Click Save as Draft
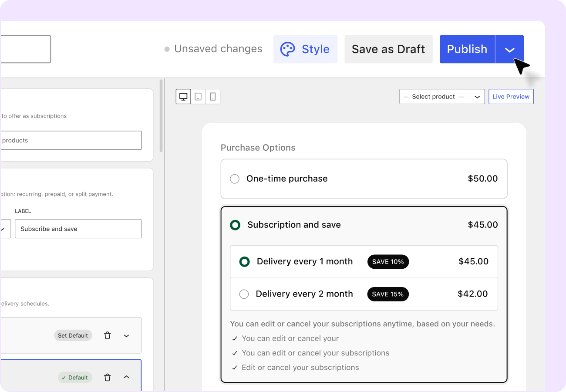The width and height of the screenshot is (566, 392). [388, 49]
